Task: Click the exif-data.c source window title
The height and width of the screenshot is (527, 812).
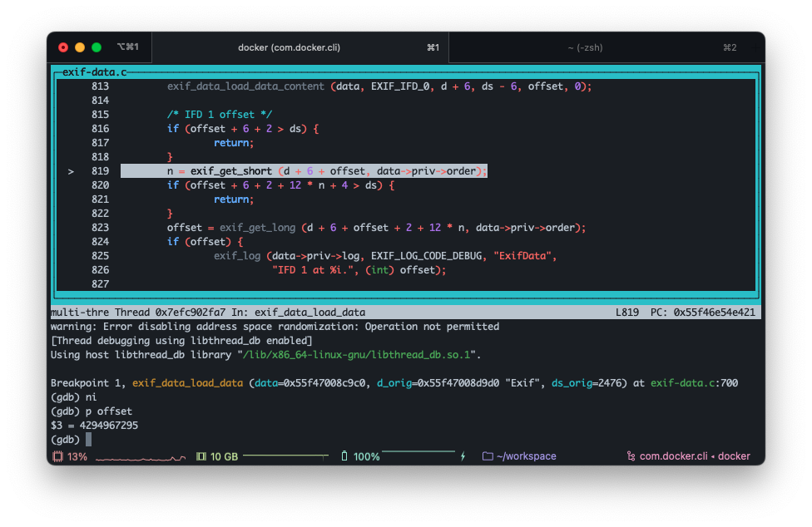Action: pos(94,73)
